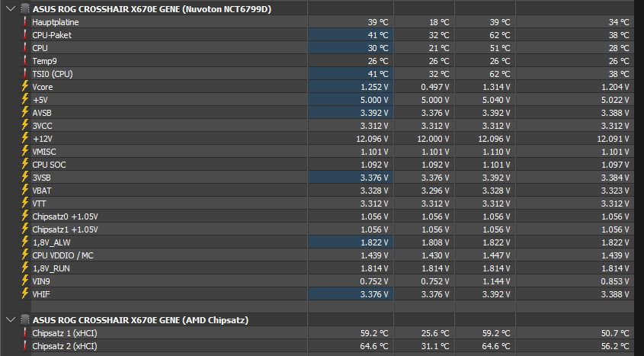This screenshot has height=356, width=644.
Task: Click the lightning icon for 3VCC
Action: coord(25,126)
